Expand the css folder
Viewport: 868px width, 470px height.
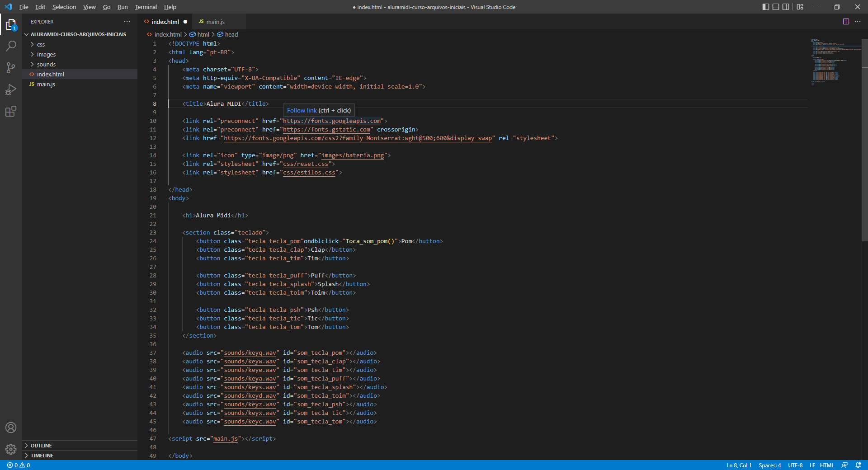[80, 44]
